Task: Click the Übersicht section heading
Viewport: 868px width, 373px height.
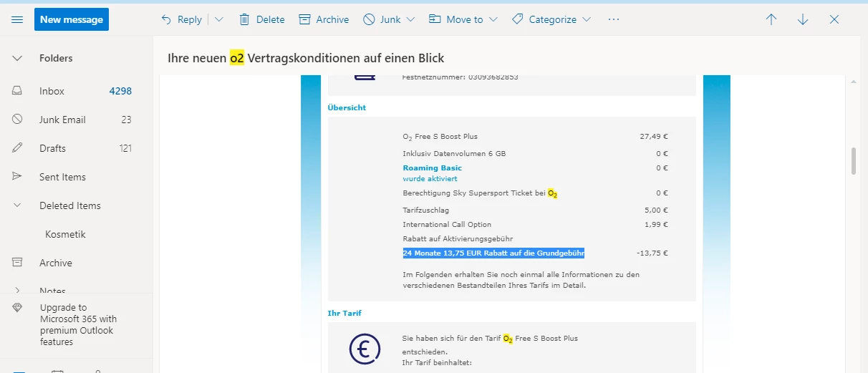Action: [347, 107]
